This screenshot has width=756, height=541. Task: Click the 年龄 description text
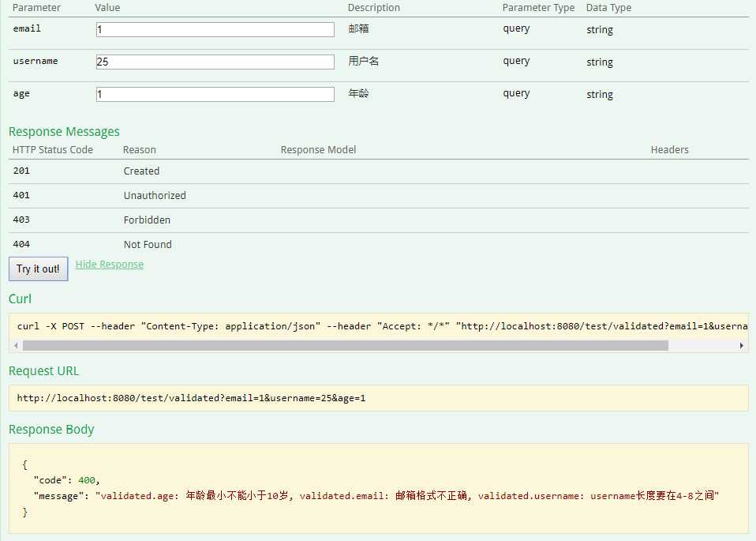pos(359,93)
